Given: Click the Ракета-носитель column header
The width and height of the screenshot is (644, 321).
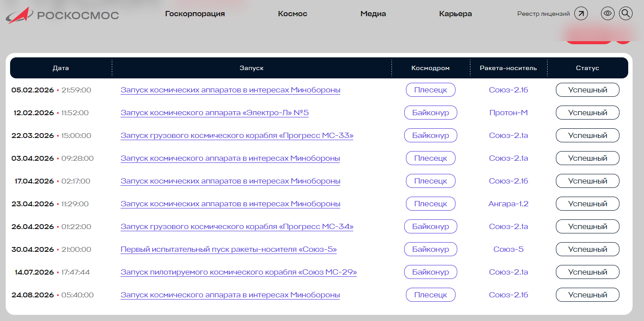Looking at the screenshot, I should click(509, 68).
